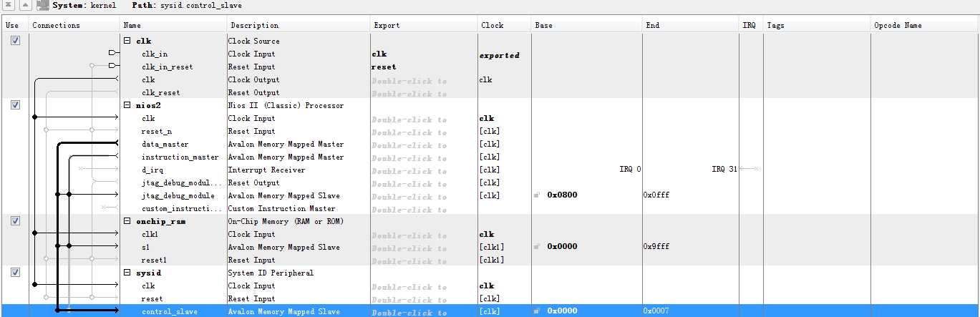Toggle clock connection dot on onchip_ram clk1 row
Screen dimensions: 980x317
36,234
